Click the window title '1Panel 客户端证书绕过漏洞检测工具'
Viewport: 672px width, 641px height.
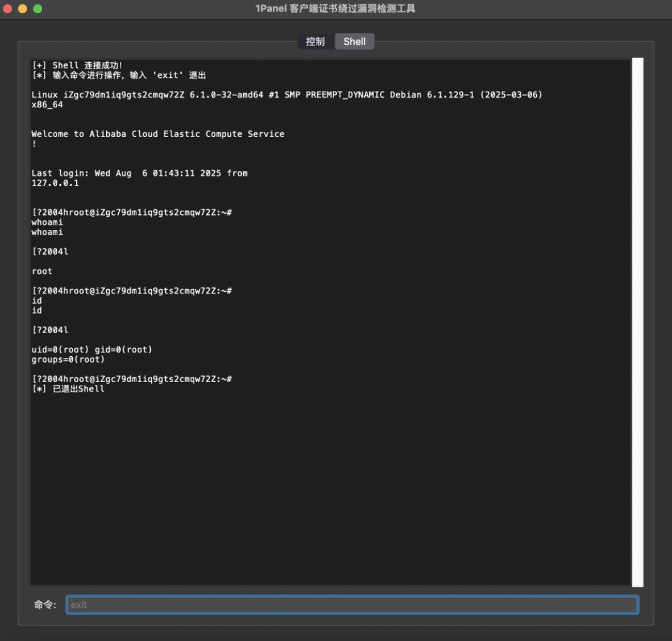(x=335, y=8)
